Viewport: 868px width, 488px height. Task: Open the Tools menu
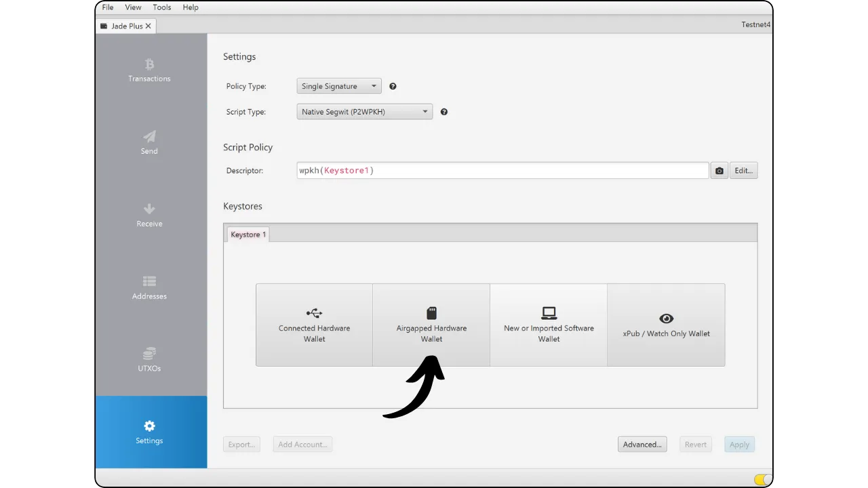[162, 7]
